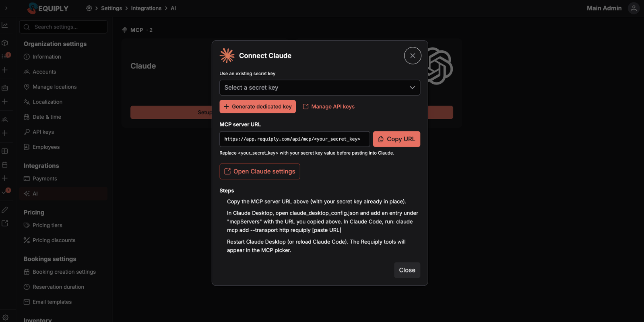
Task: Open the pencil edit icon in left rail
Action: click(x=5, y=210)
